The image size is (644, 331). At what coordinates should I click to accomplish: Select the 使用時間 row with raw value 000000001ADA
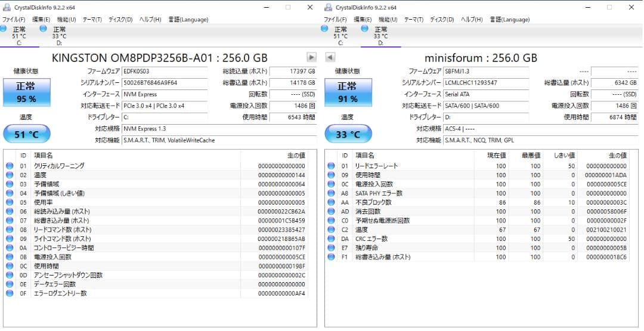478,175
